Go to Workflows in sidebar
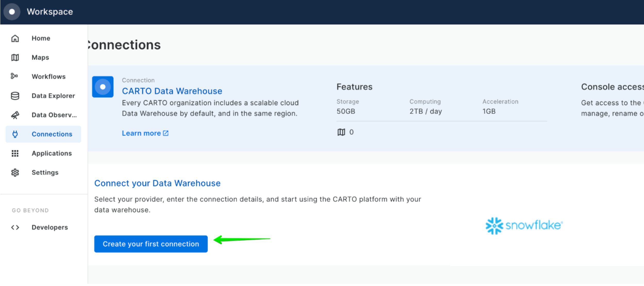 [48, 76]
